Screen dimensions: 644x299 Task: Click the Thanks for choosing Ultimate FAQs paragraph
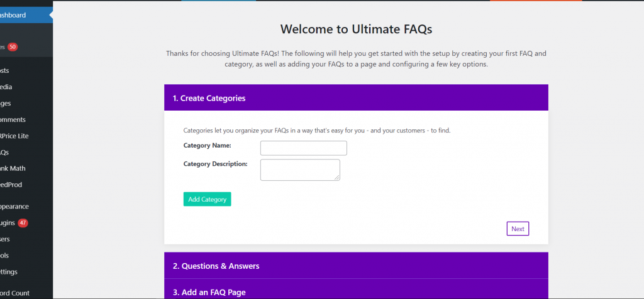[x=356, y=58]
